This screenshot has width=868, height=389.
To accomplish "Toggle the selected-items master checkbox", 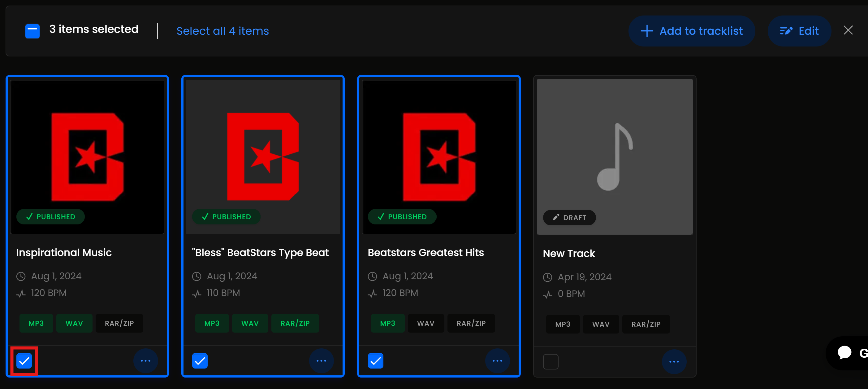I will click(x=32, y=31).
